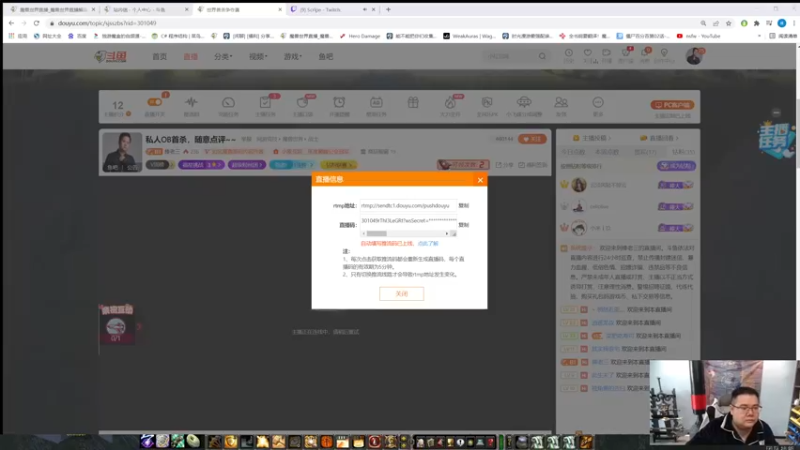The image size is (800, 450).
Task: Expand the bookmarks bar overflow chevron
Action: point(759,36)
